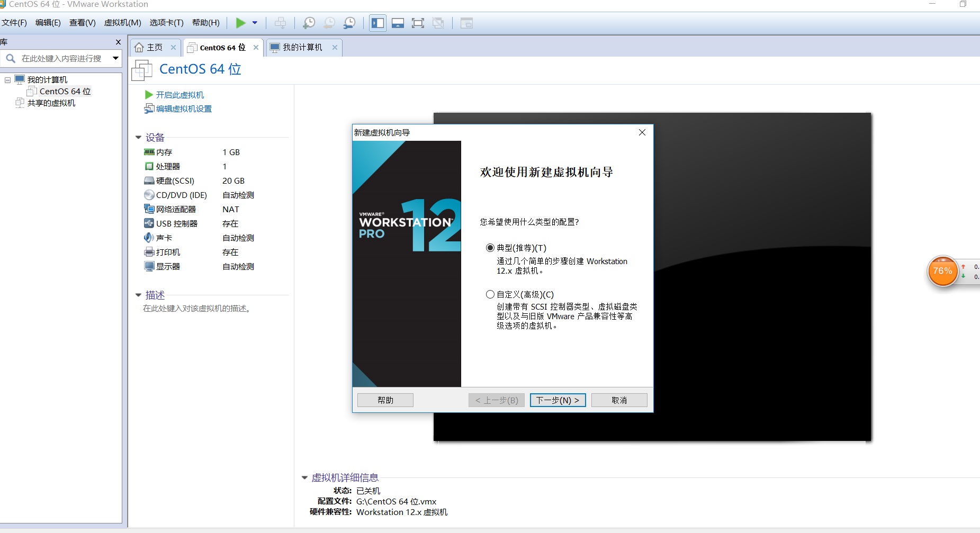Click the revert to snapshot toolbar icon

(329, 23)
